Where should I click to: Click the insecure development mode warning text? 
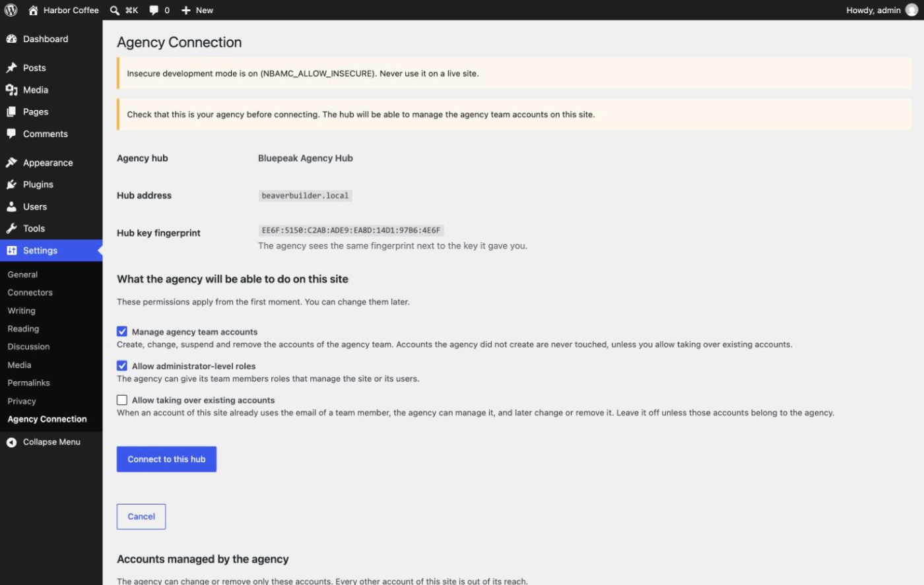coord(303,73)
